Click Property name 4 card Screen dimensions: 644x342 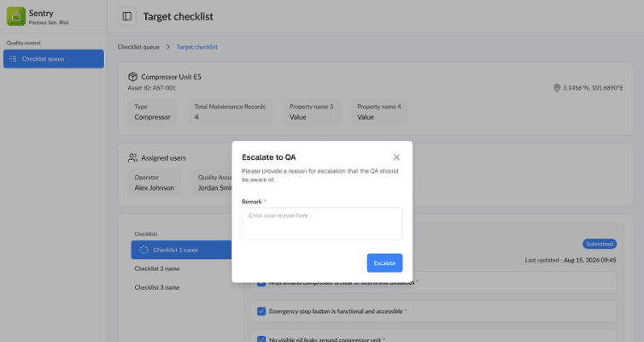(379, 112)
